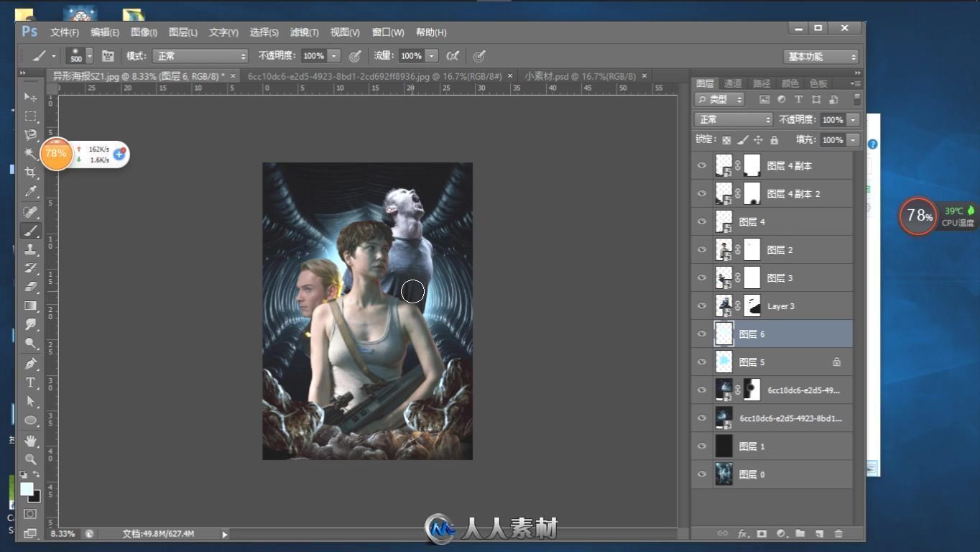980x552 pixels.
Task: Open layer blend mode dropdown
Action: coord(734,119)
